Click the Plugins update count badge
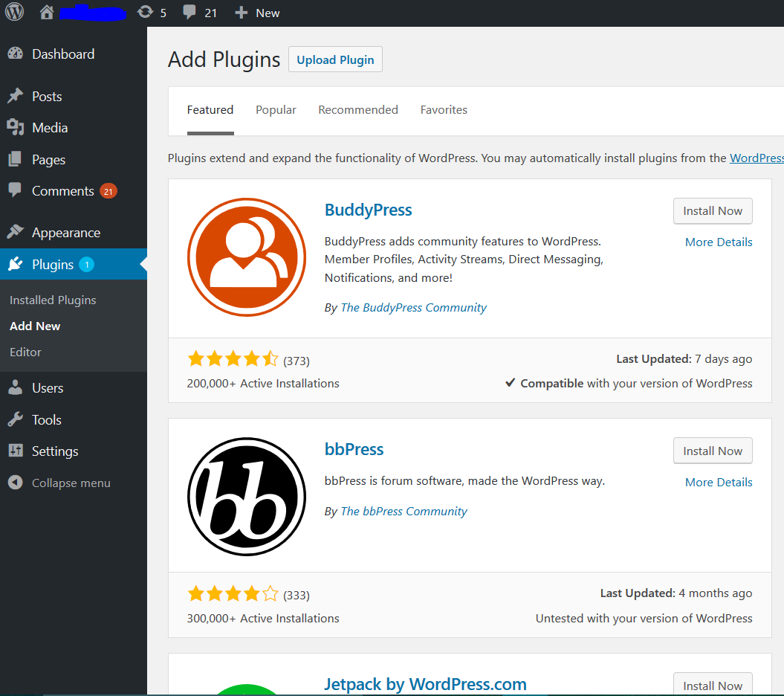Screen dimensions: 784x696 pos(86,264)
